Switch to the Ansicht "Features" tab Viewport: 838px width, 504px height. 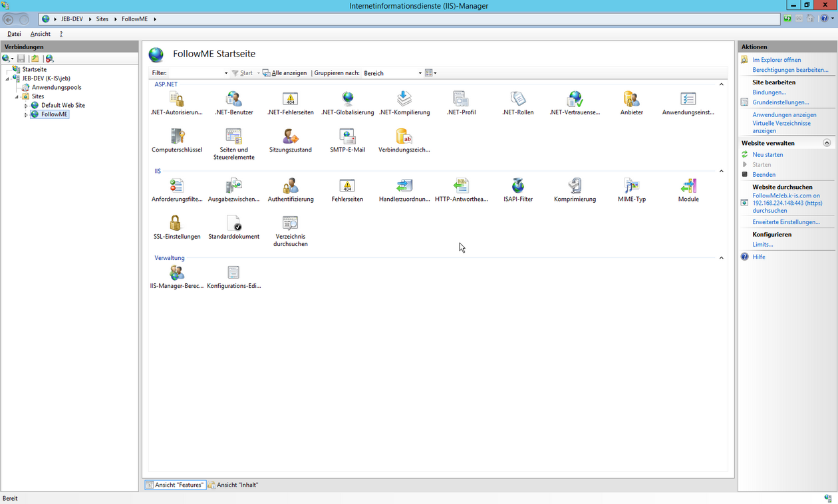click(x=175, y=485)
